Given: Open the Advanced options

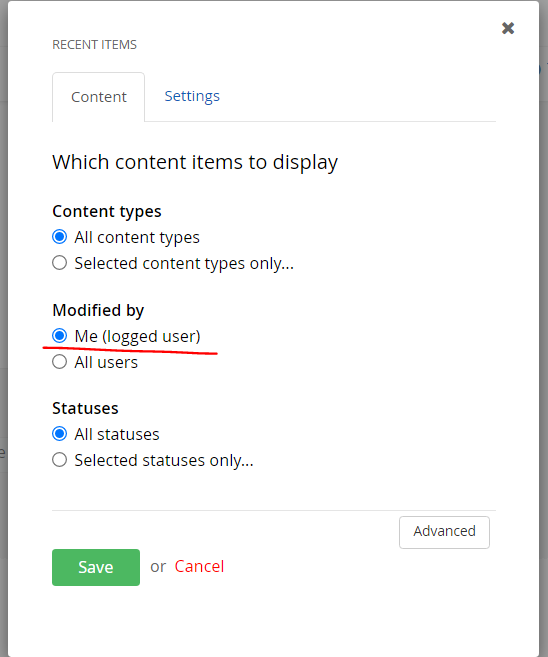Looking at the screenshot, I should pyautogui.click(x=444, y=532).
